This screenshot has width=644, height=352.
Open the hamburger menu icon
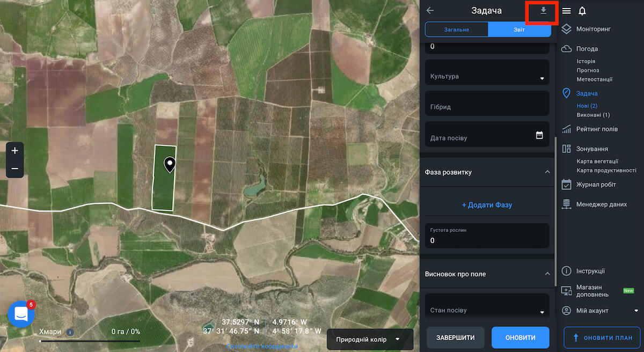click(x=566, y=11)
